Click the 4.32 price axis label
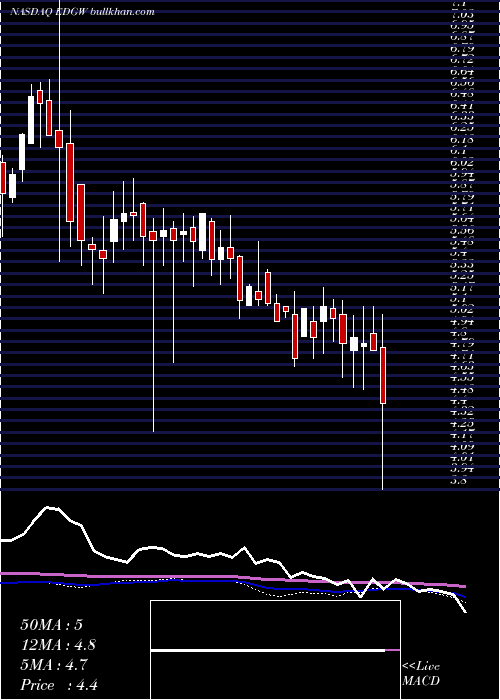This screenshot has width=500, height=700. point(462,413)
